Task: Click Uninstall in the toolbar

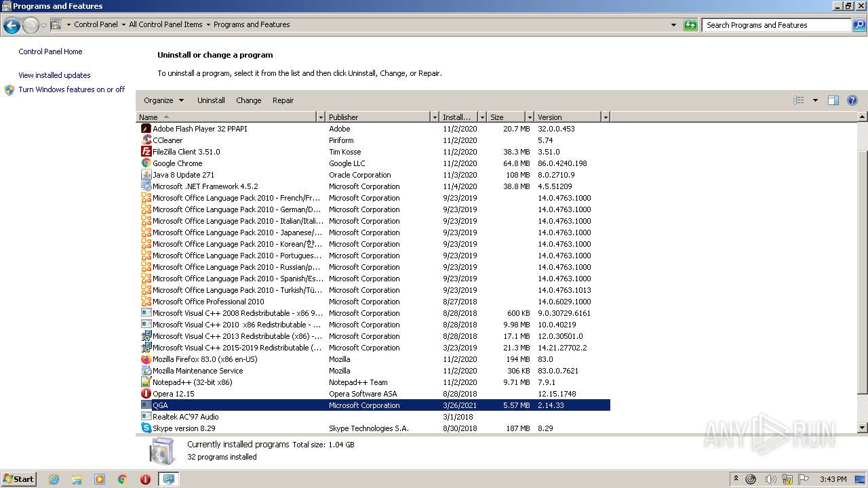Action: (211, 100)
